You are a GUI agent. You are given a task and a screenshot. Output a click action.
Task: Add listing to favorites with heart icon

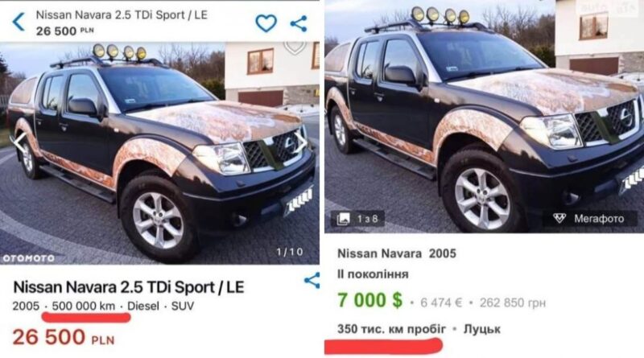tap(266, 23)
